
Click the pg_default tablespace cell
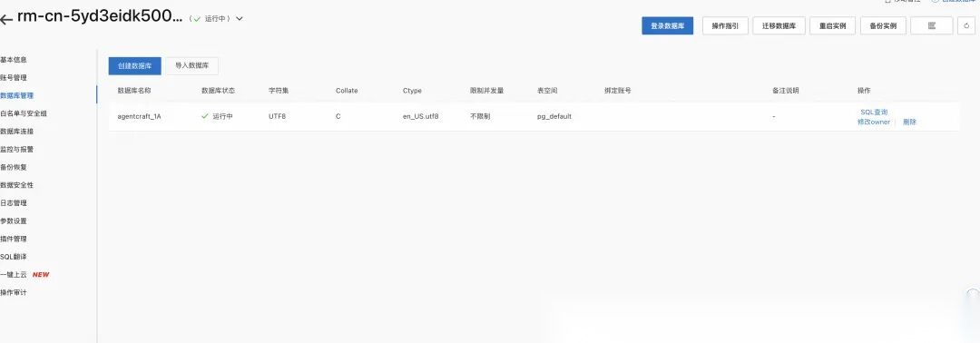click(x=554, y=116)
